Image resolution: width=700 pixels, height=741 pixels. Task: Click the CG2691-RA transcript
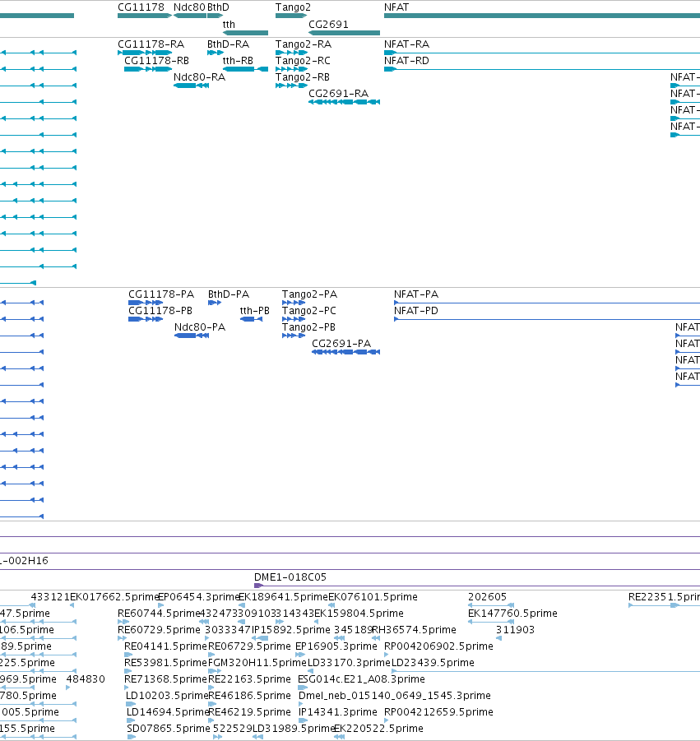(344, 102)
